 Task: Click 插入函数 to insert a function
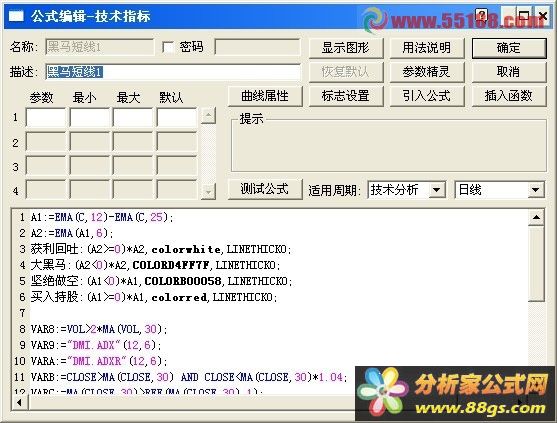coord(509,96)
